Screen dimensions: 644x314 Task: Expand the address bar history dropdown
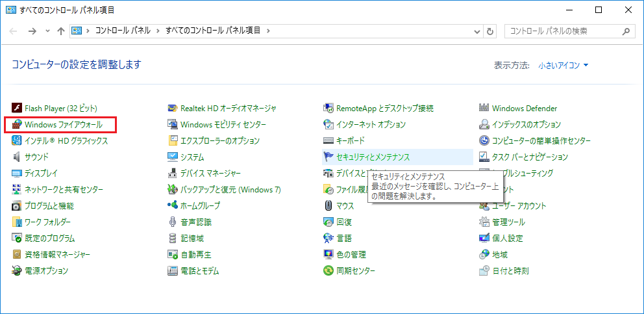pyautogui.click(x=477, y=31)
